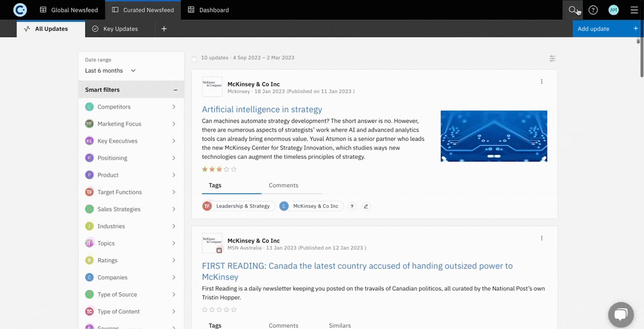Open the AM user avatar menu

613,10
